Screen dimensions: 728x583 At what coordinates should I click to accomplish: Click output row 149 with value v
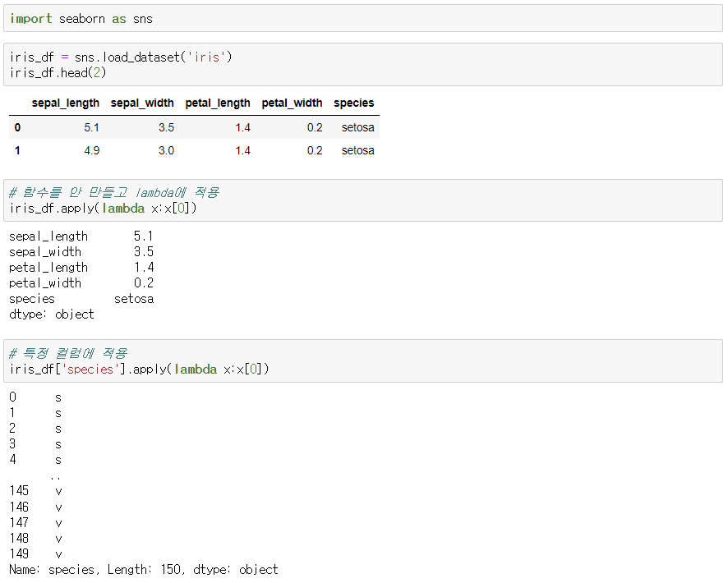coord(36,553)
